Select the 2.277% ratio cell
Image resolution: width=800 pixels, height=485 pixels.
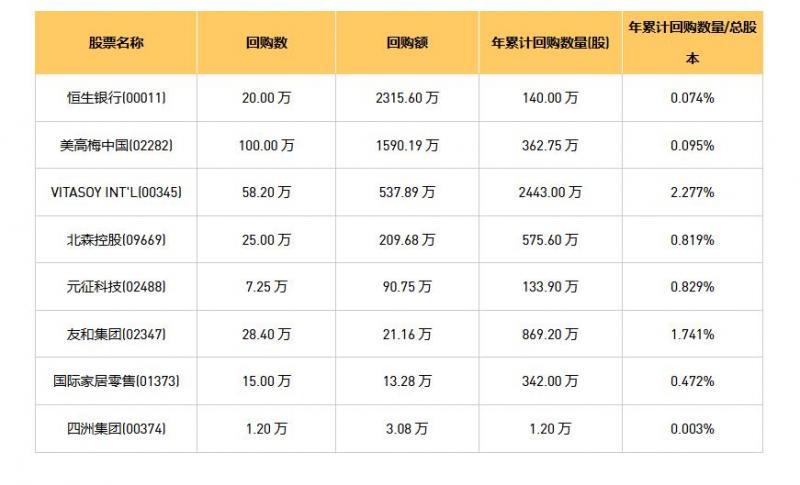[x=692, y=192]
